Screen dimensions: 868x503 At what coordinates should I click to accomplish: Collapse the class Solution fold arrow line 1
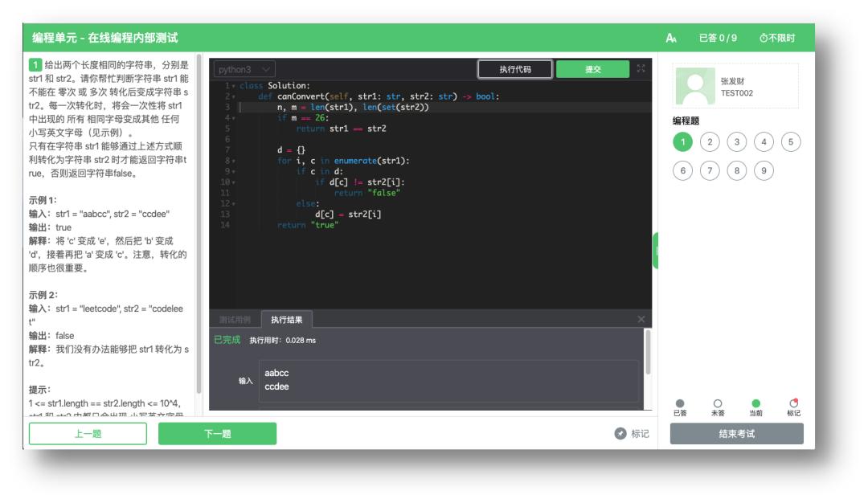point(234,86)
